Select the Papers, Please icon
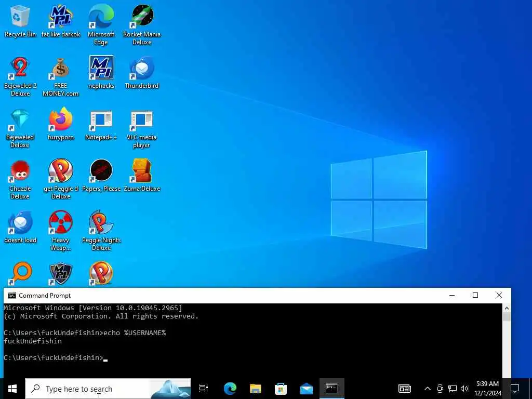The image size is (532, 399). click(101, 176)
